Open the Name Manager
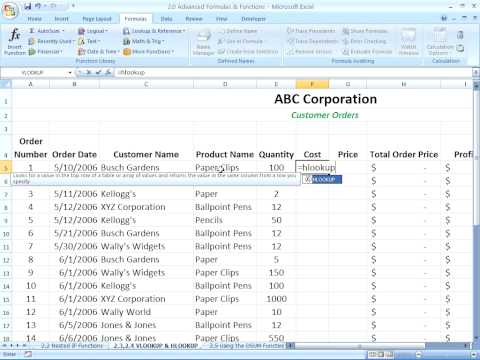480x360 pixels. coord(203,42)
